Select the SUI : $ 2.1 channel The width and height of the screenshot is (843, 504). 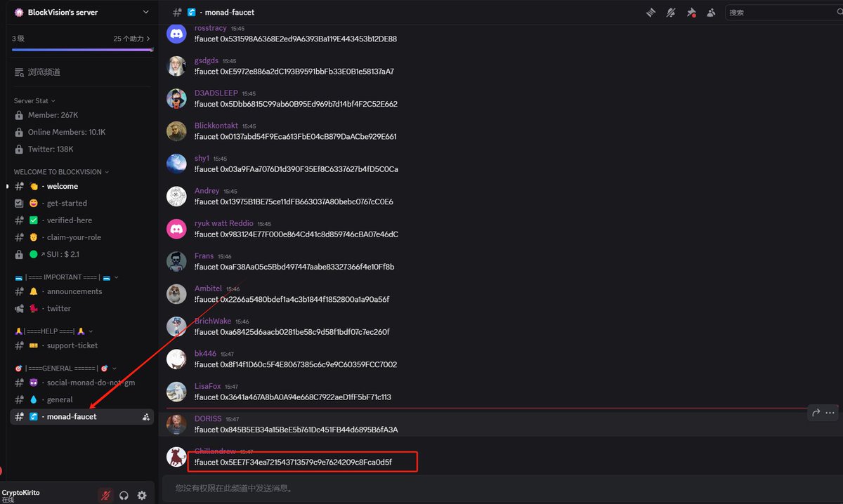point(81,254)
